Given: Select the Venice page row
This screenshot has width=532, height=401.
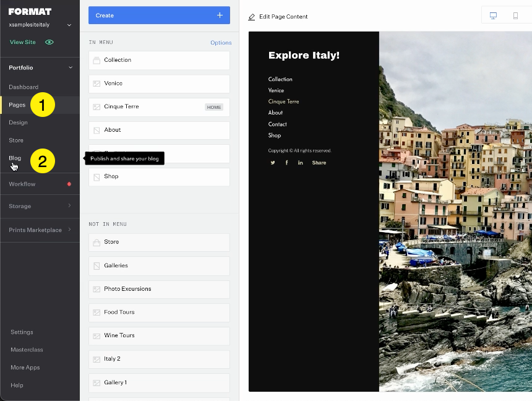Looking at the screenshot, I should click(x=159, y=84).
